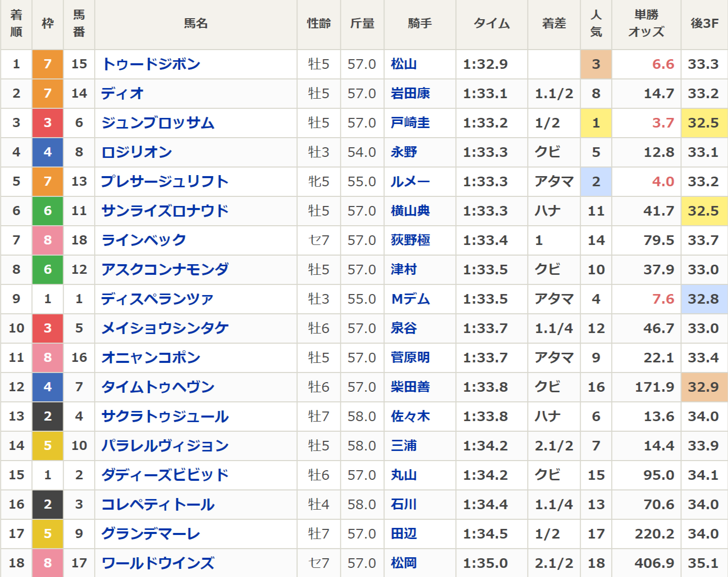The height and width of the screenshot is (577, 728).
Task: Open horse トゥードジボン details link
Action: click(x=151, y=64)
